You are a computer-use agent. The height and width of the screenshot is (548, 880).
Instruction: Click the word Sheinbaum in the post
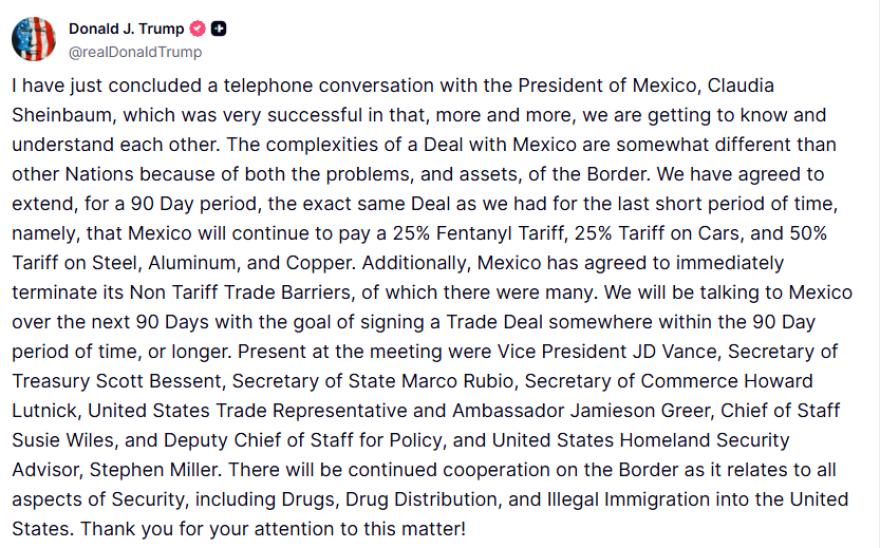point(62,115)
